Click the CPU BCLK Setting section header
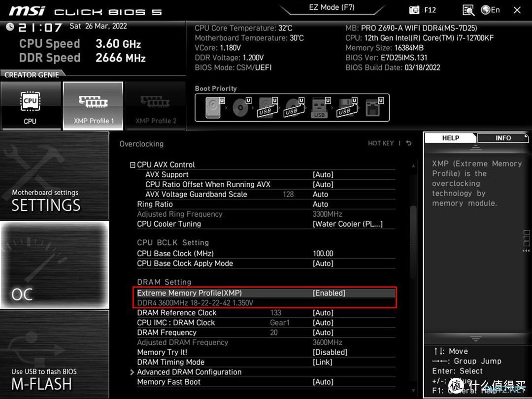 [x=173, y=242]
